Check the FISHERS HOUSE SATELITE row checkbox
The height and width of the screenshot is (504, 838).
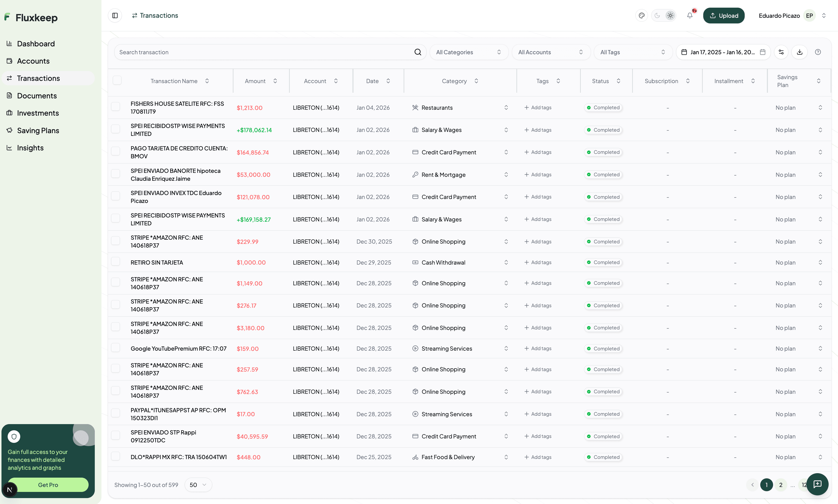pyautogui.click(x=116, y=107)
